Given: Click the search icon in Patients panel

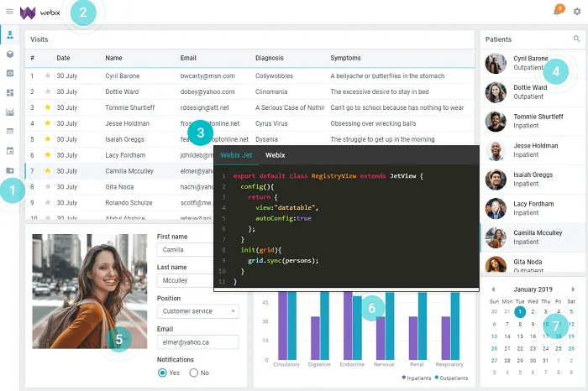Looking at the screenshot, I should 576,39.
